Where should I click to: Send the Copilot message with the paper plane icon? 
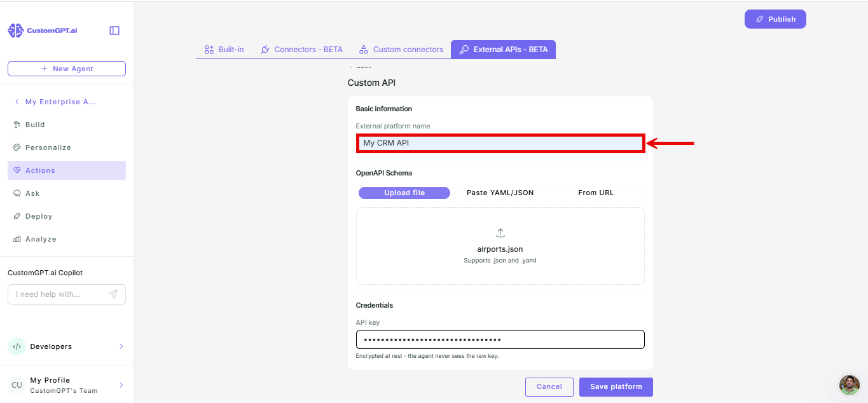(x=113, y=294)
